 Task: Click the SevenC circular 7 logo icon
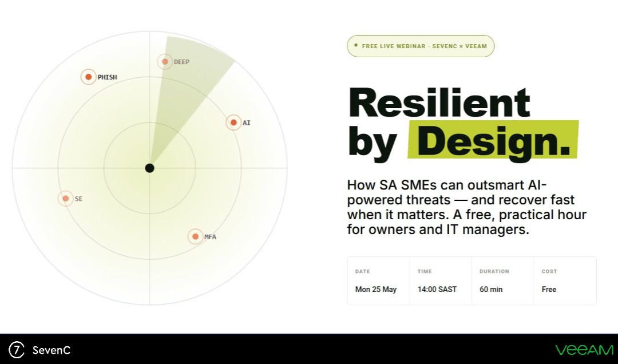(x=17, y=350)
